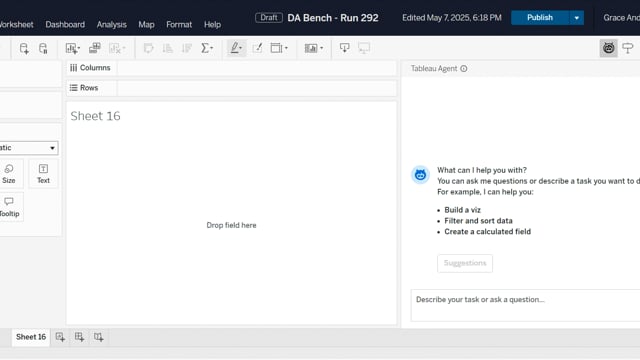Click the New Data Source icon
The height and width of the screenshot is (360, 640).
coord(24,48)
